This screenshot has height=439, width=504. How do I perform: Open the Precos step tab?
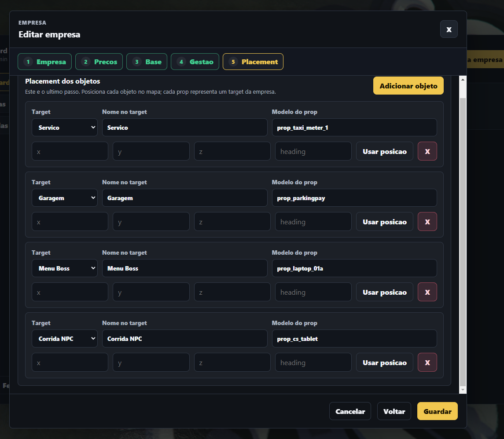coord(99,62)
